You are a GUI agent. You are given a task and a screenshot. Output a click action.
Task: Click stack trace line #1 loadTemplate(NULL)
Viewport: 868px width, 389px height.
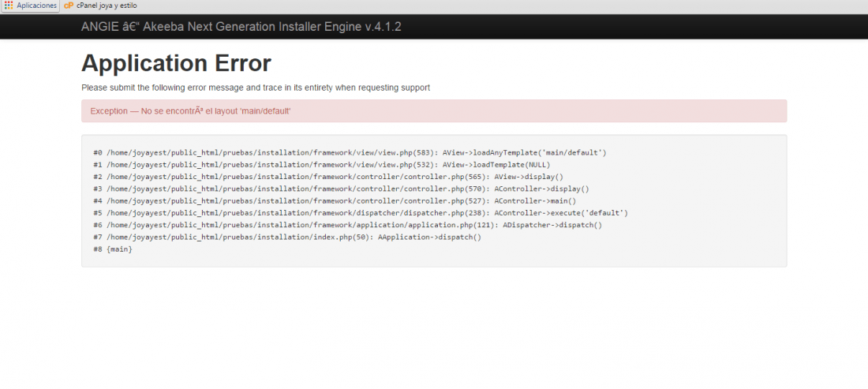(x=322, y=165)
